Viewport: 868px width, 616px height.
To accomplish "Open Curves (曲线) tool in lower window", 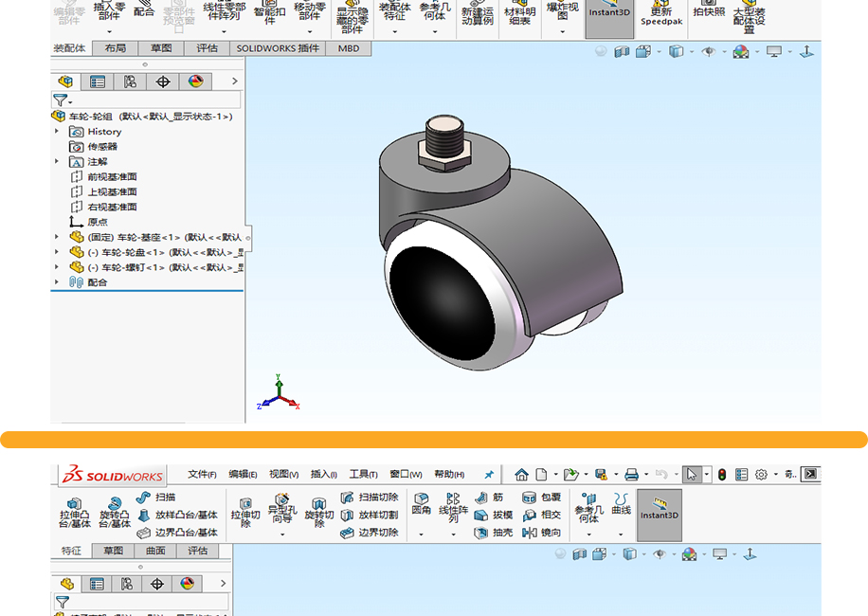I will pyautogui.click(x=621, y=503).
